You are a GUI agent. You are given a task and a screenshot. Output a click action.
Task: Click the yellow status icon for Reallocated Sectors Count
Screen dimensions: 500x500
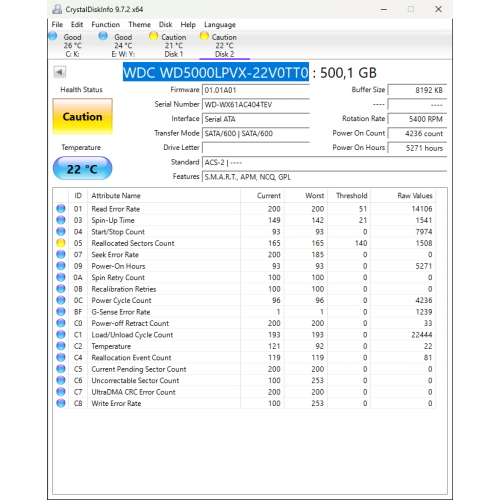pyautogui.click(x=61, y=243)
